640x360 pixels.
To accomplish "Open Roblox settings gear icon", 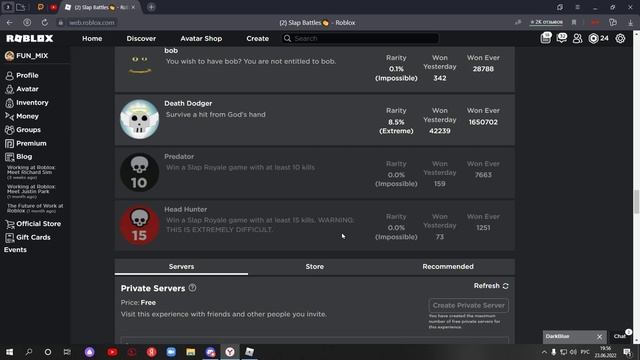I will 620,38.
